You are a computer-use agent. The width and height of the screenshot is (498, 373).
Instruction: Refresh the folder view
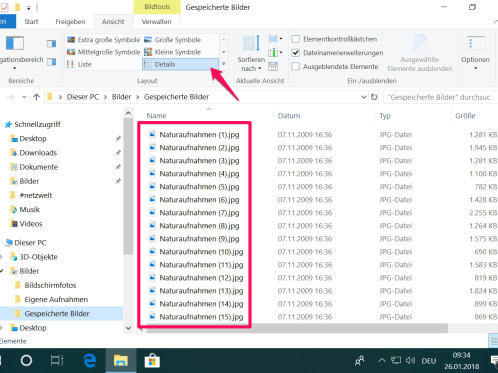[x=374, y=97]
